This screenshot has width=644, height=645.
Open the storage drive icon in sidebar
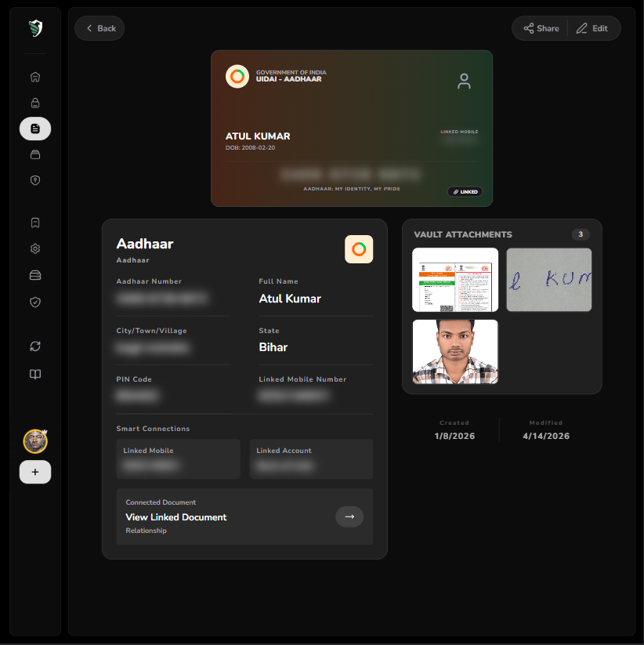tap(35, 275)
